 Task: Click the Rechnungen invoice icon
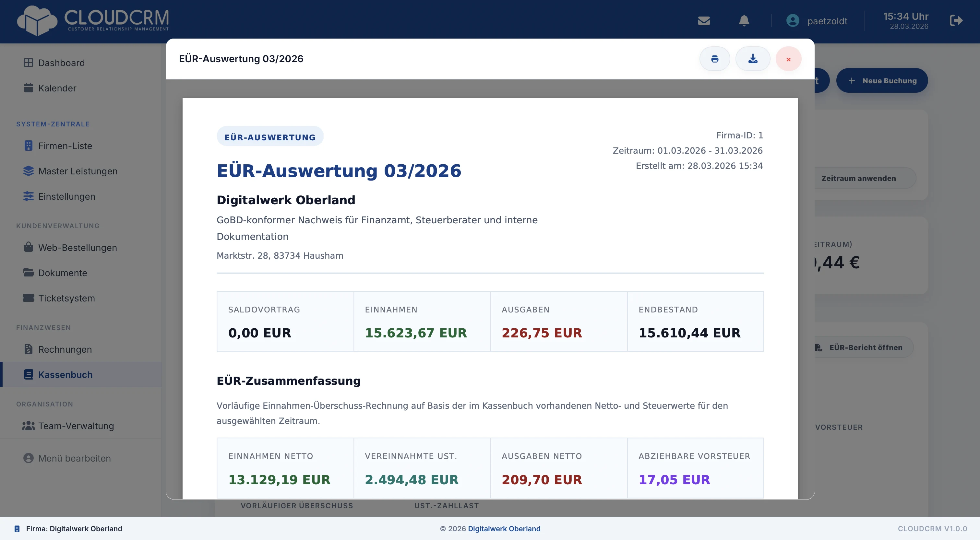29,349
